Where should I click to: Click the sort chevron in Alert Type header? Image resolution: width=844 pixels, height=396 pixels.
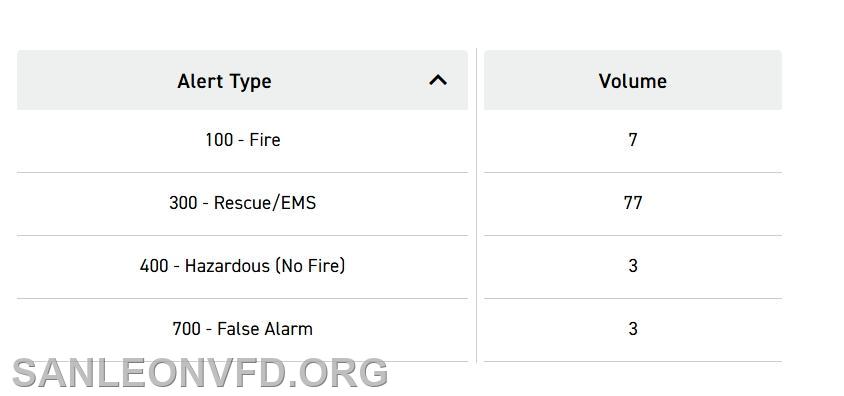(438, 80)
